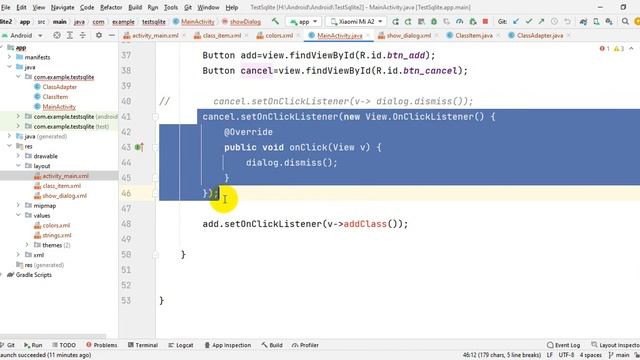640x360 pixels.
Task: Click the showDialog breadcrumb in navigation bar
Action: (x=245, y=22)
